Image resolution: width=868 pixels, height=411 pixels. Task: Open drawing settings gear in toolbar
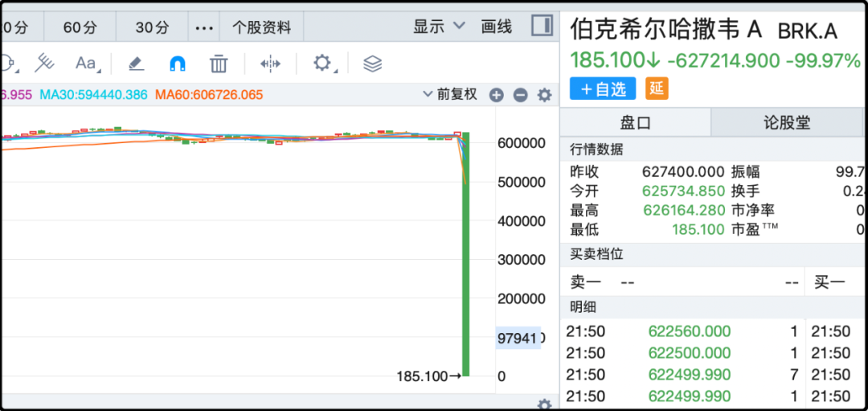tap(322, 63)
